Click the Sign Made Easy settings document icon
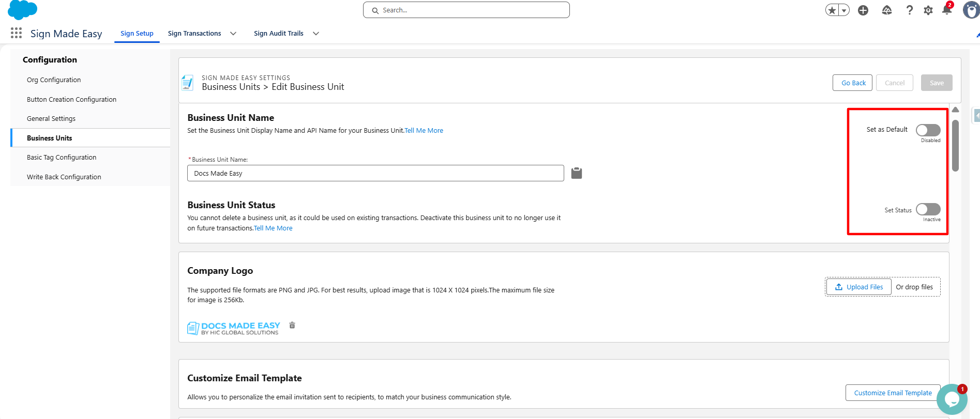980x419 pixels. [x=188, y=83]
